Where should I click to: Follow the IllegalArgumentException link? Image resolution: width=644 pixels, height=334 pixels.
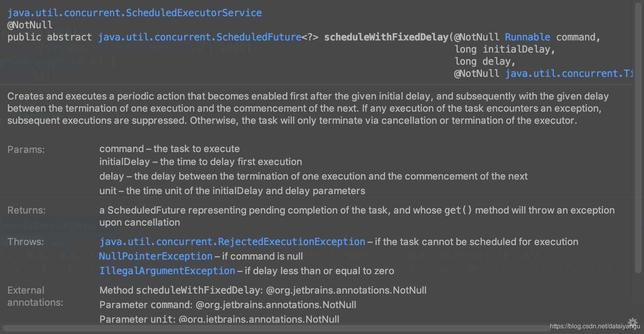167,271
